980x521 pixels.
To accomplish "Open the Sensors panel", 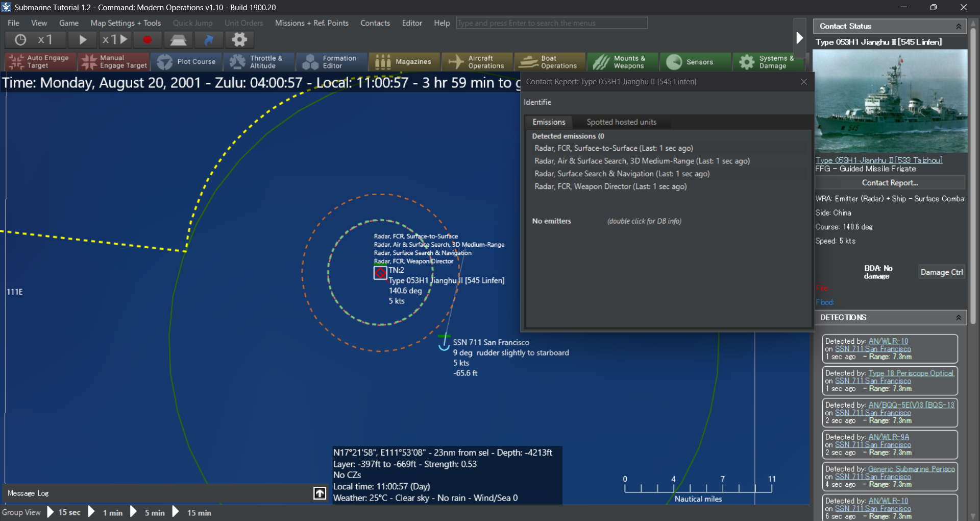I will pyautogui.click(x=695, y=62).
